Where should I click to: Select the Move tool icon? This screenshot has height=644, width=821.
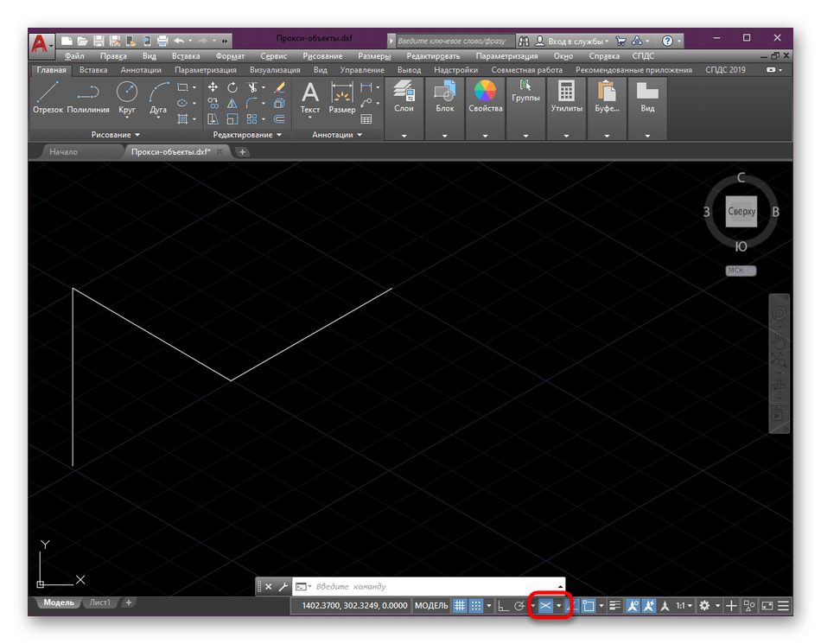(x=213, y=87)
